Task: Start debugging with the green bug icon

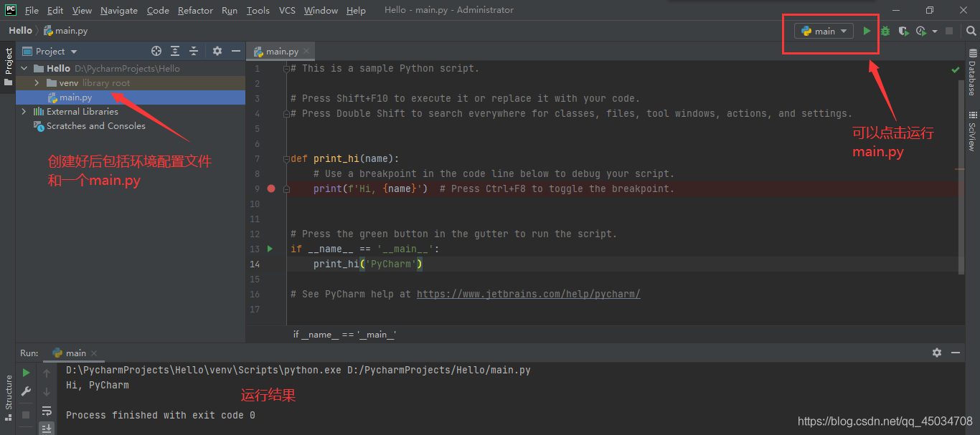Action: (885, 31)
